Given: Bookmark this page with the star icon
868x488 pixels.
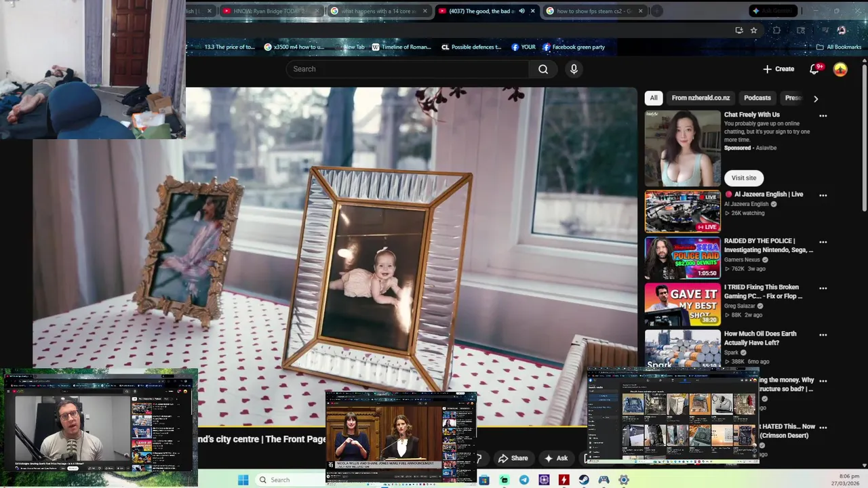Looking at the screenshot, I should point(753,30).
